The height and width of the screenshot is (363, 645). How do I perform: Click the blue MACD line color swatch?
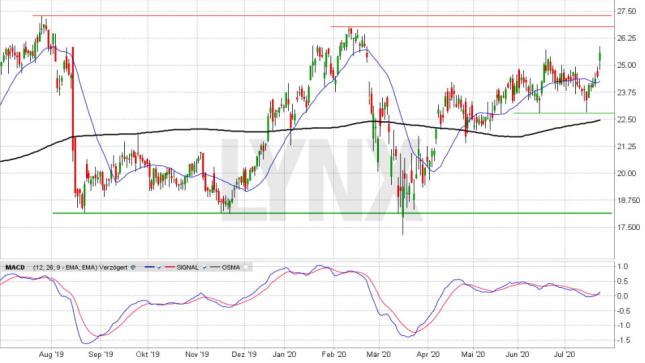149,268
